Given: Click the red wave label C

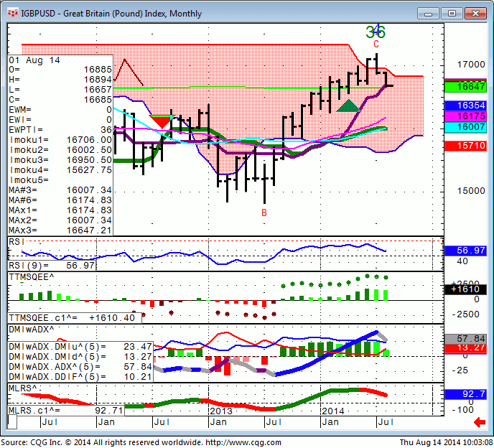Looking at the screenshot, I should pos(376,44).
